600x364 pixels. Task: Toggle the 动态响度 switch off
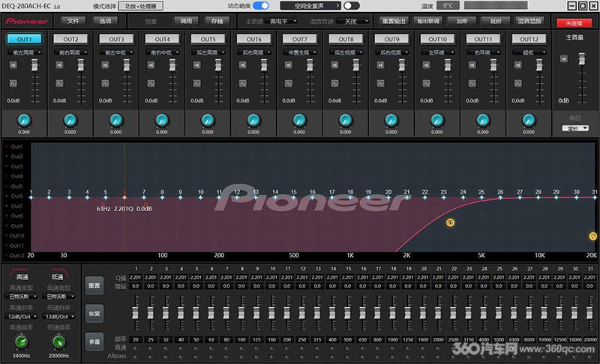coord(261,6)
